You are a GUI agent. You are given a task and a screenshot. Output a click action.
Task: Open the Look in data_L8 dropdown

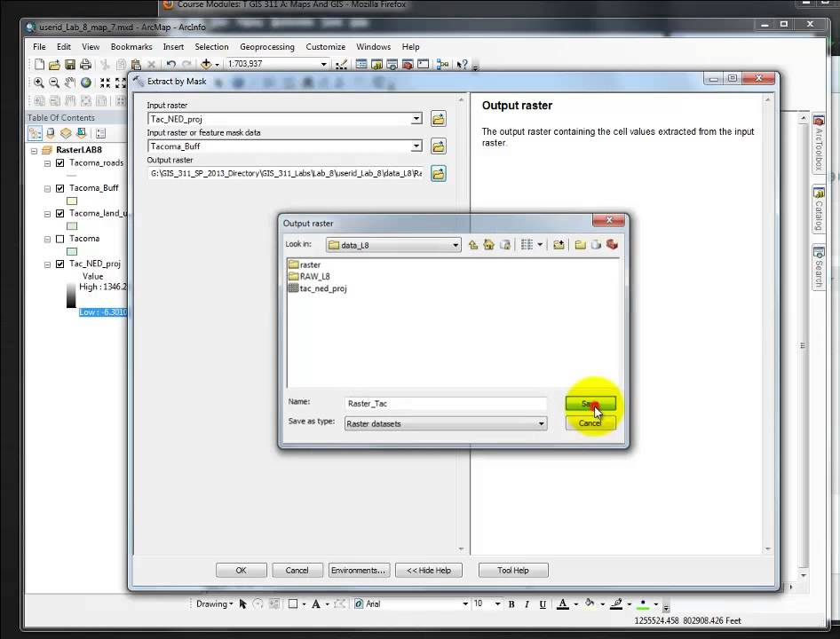coord(455,245)
